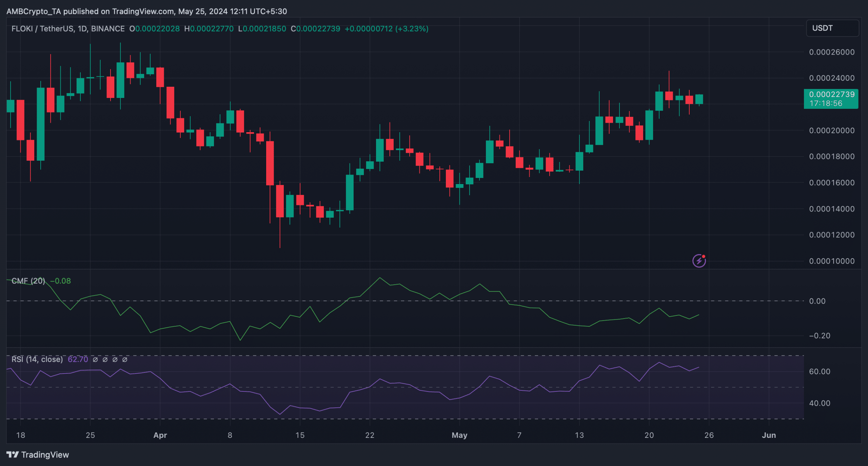Click the last empty-value symbol in RSI legend
The width and height of the screenshot is (868, 466).
(125, 360)
